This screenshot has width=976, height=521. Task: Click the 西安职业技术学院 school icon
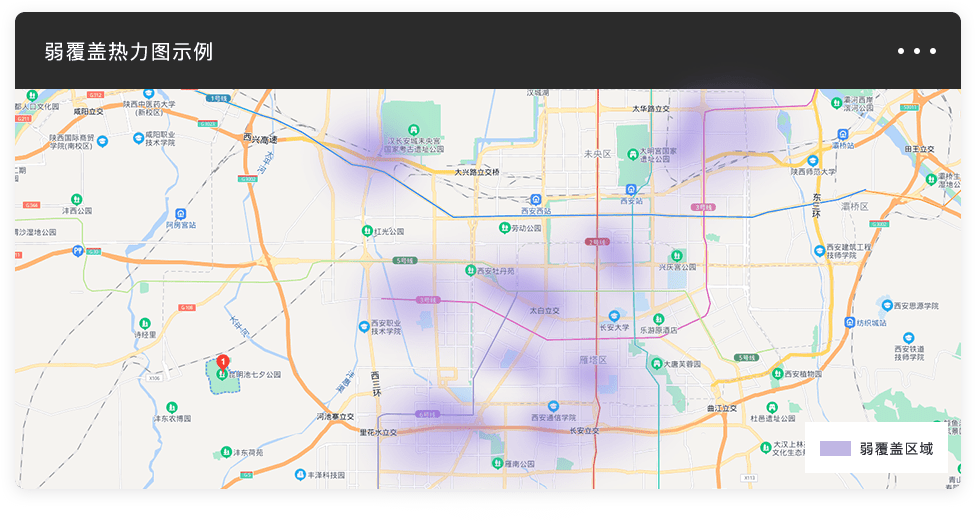pos(364,327)
